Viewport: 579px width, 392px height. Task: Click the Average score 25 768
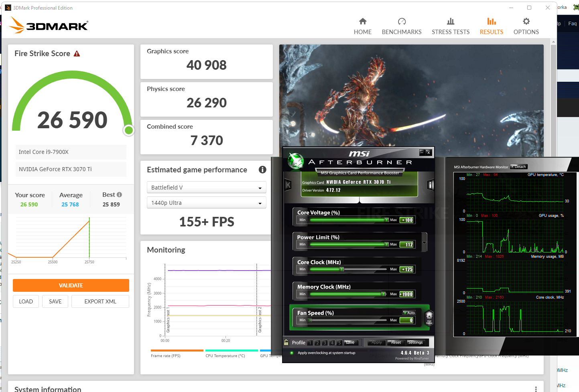(x=70, y=204)
